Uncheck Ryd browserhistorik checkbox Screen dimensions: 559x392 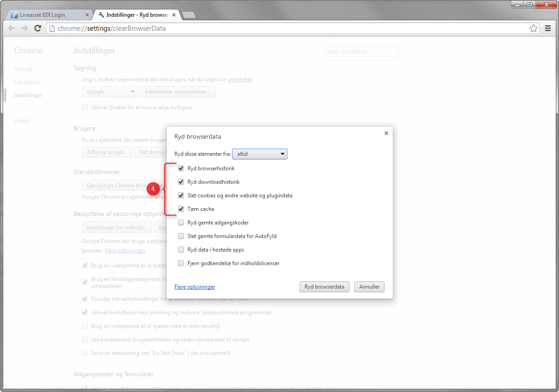(x=181, y=168)
